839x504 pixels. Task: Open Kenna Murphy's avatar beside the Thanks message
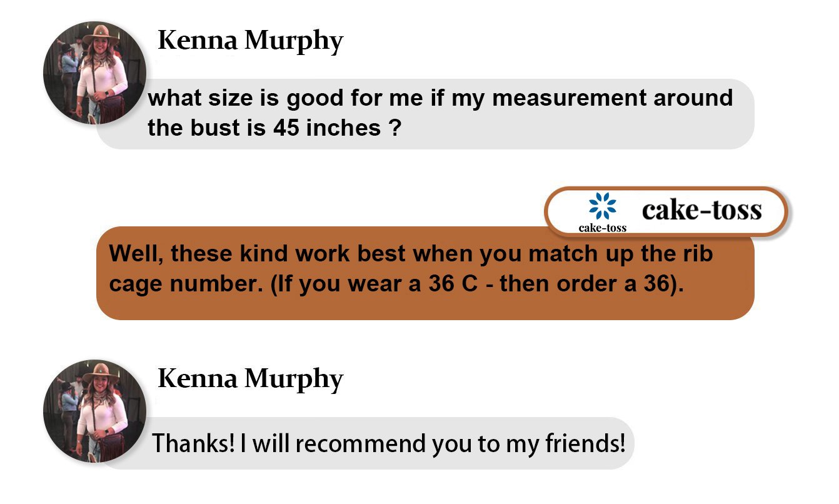(94, 411)
